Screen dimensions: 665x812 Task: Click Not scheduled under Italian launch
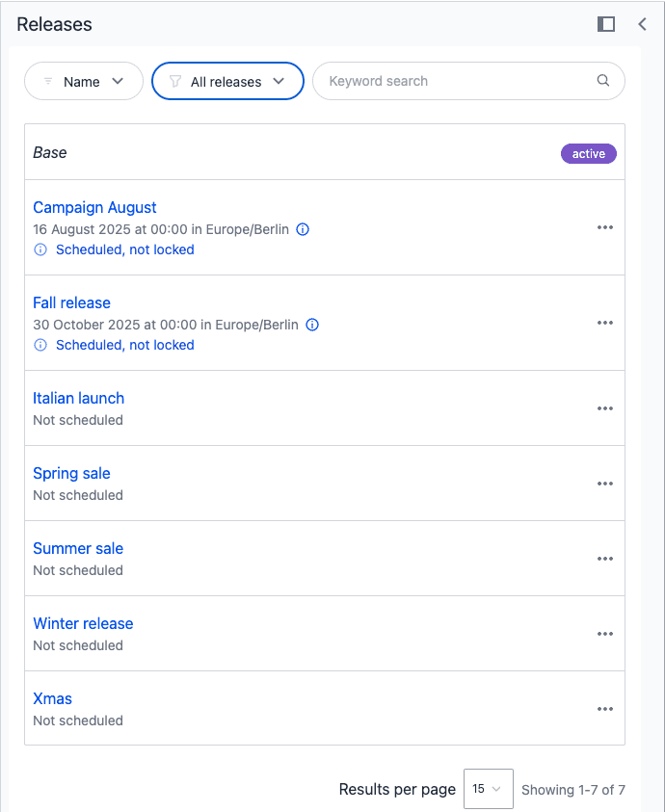[78, 420]
